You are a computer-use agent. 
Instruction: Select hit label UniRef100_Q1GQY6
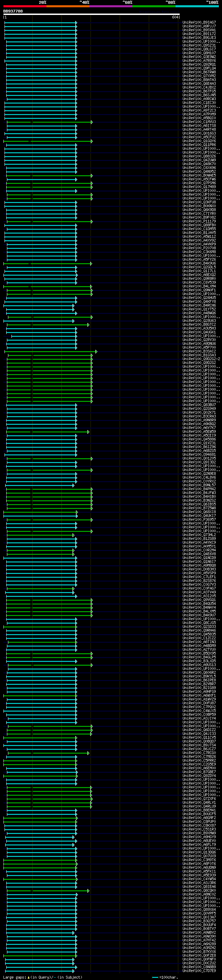point(199,141)
